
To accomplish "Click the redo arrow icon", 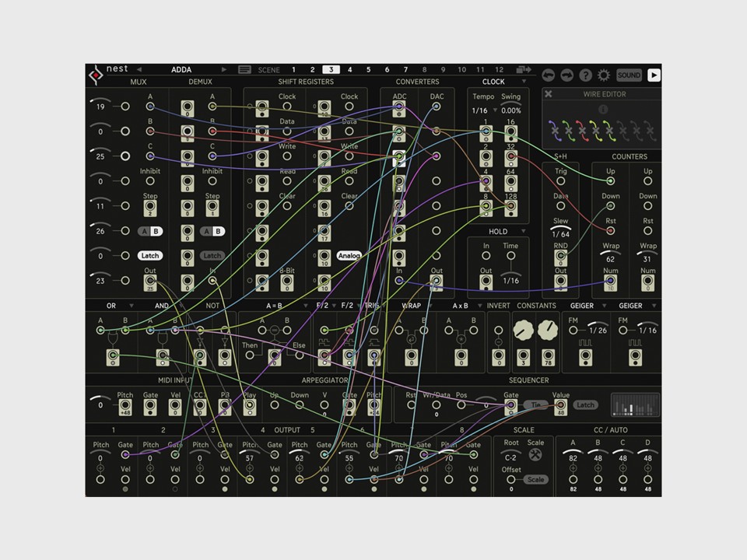I will 567,75.
